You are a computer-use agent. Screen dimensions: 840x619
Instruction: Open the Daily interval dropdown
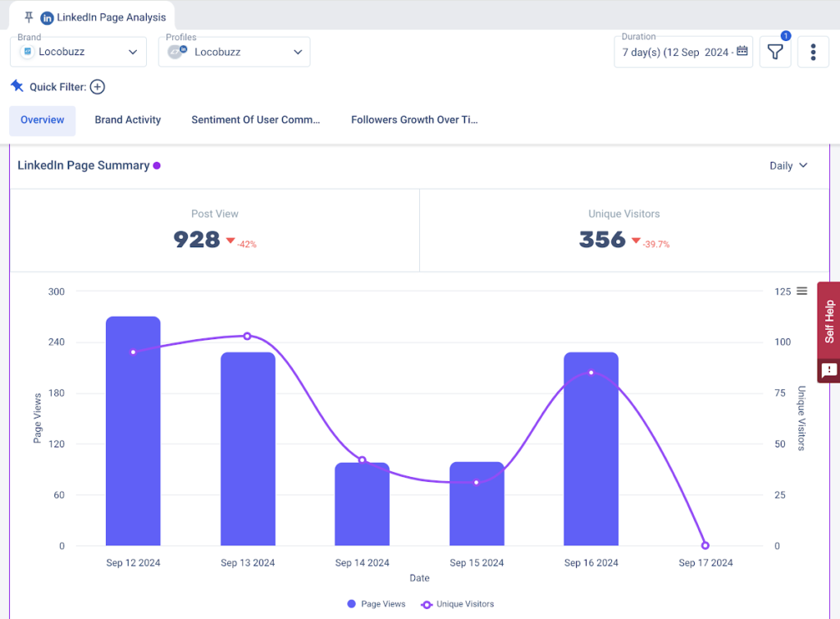788,166
